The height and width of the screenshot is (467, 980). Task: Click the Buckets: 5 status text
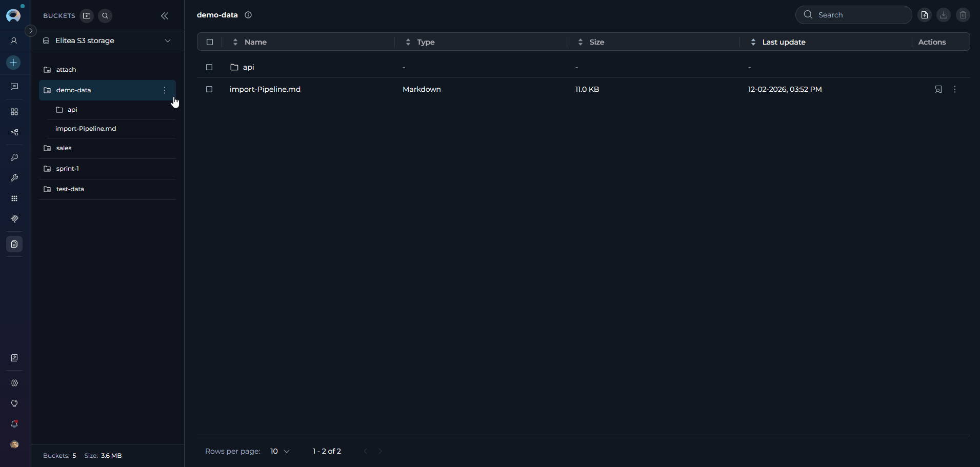pos(59,456)
